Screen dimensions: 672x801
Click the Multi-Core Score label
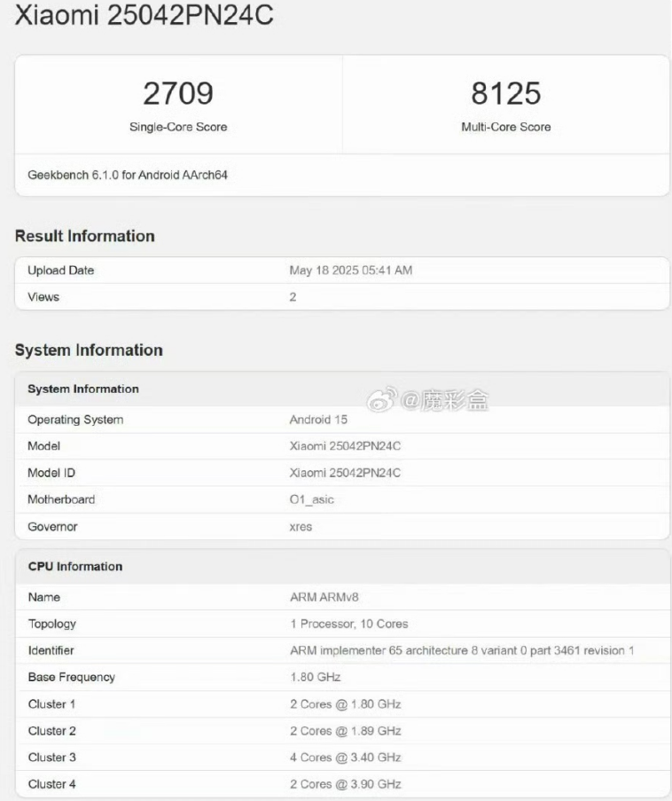click(x=506, y=127)
